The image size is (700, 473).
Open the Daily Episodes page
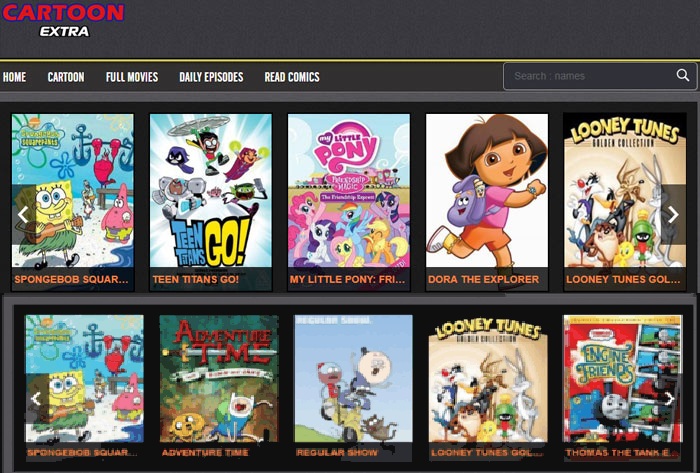211,77
